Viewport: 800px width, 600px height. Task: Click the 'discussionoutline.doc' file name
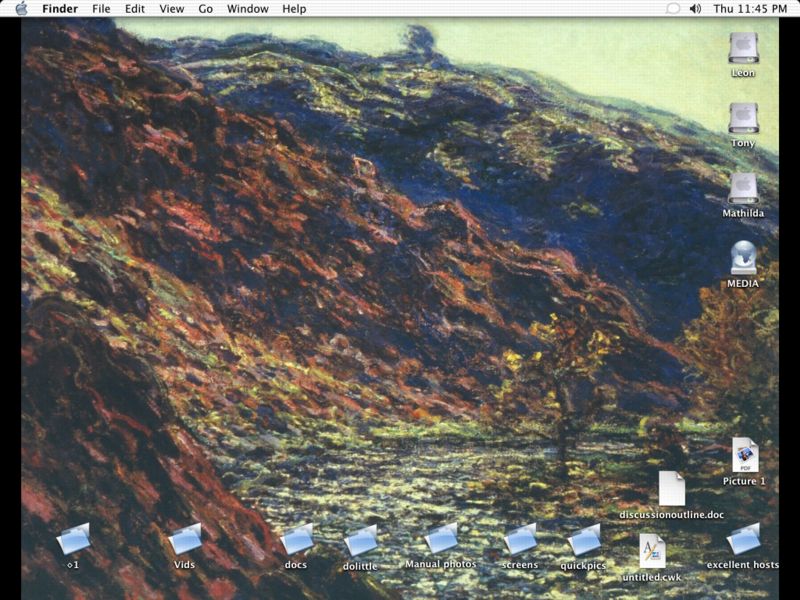[x=671, y=515]
